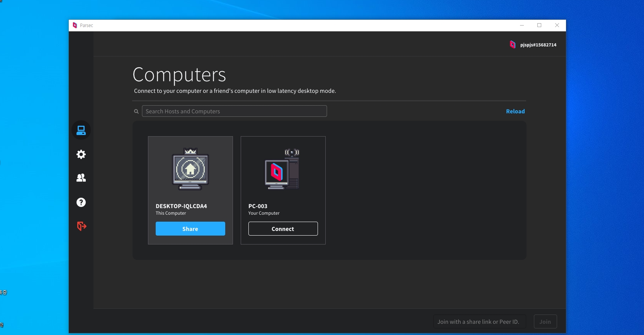
Task: Maximize the Parsec window
Action: tap(539, 26)
